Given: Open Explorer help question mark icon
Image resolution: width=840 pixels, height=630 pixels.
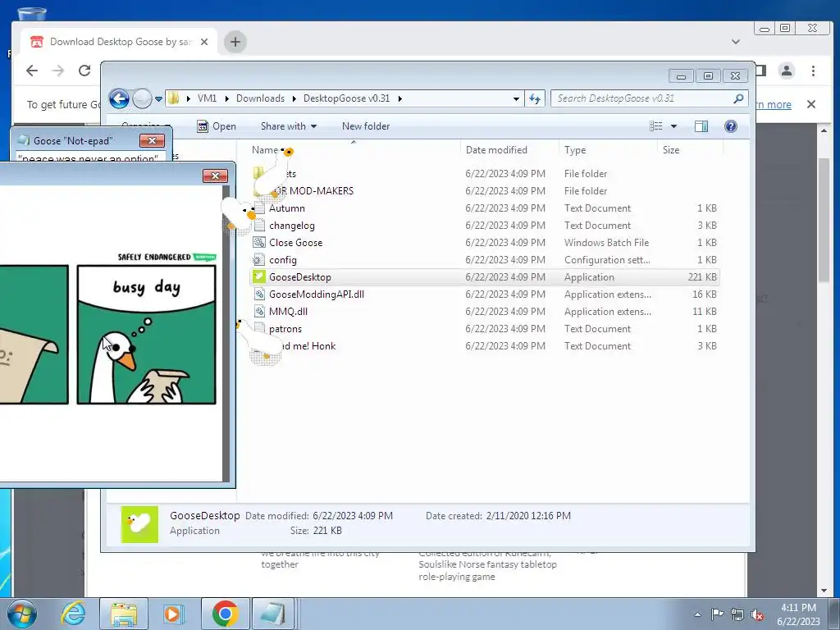Looking at the screenshot, I should tap(731, 126).
